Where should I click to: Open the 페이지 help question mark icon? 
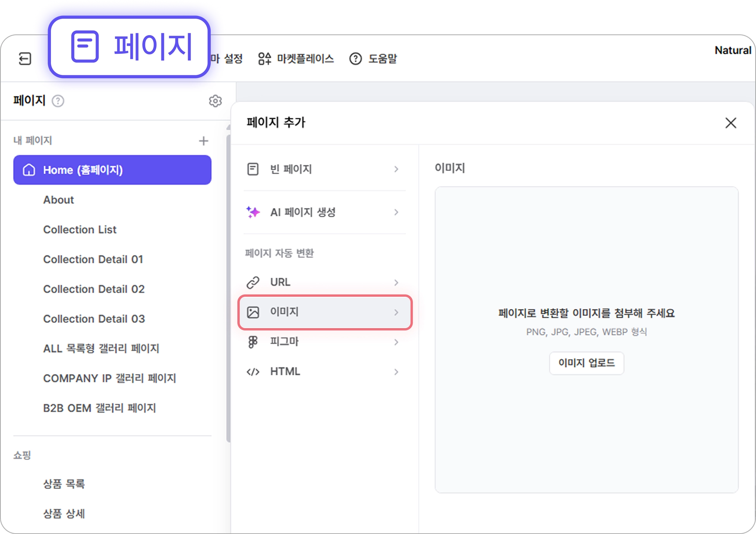[x=58, y=101]
